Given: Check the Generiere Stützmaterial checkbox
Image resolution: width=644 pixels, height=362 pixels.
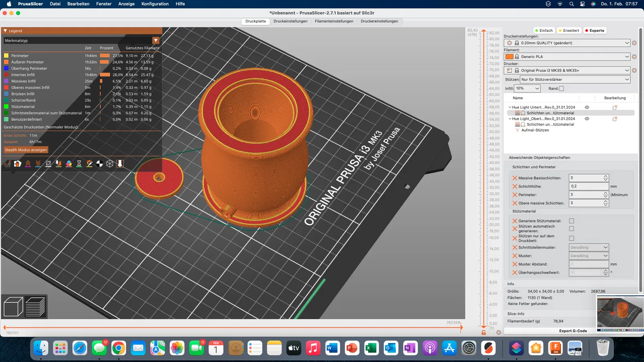Looking at the screenshot, I should [571, 221].
